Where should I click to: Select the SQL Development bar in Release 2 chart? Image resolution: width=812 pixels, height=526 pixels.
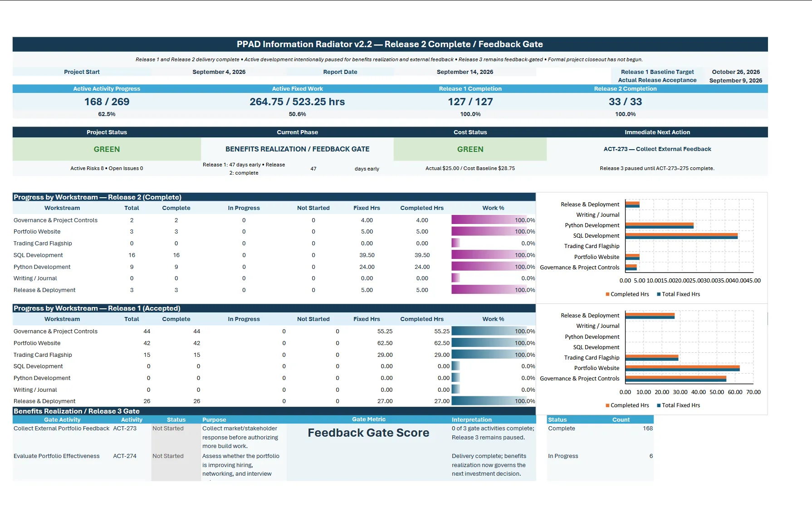(681, 236)
